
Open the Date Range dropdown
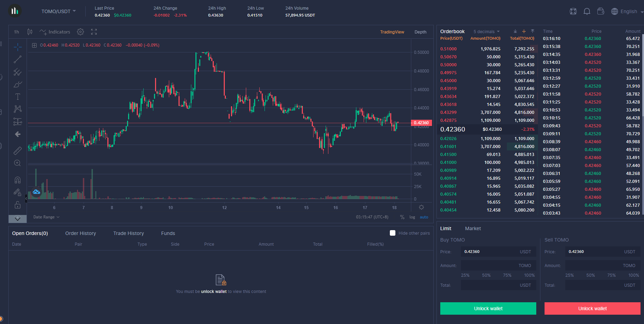pos(46,217)
